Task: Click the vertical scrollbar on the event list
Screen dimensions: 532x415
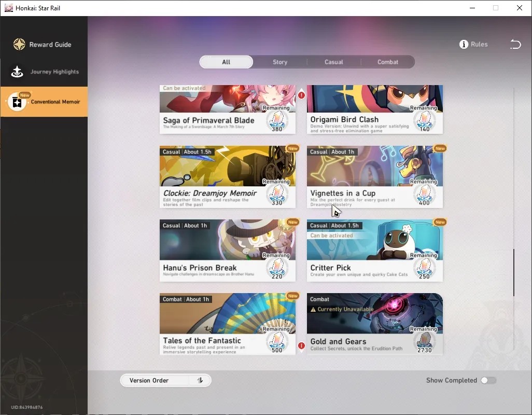Action: click(x=514, y=272)
